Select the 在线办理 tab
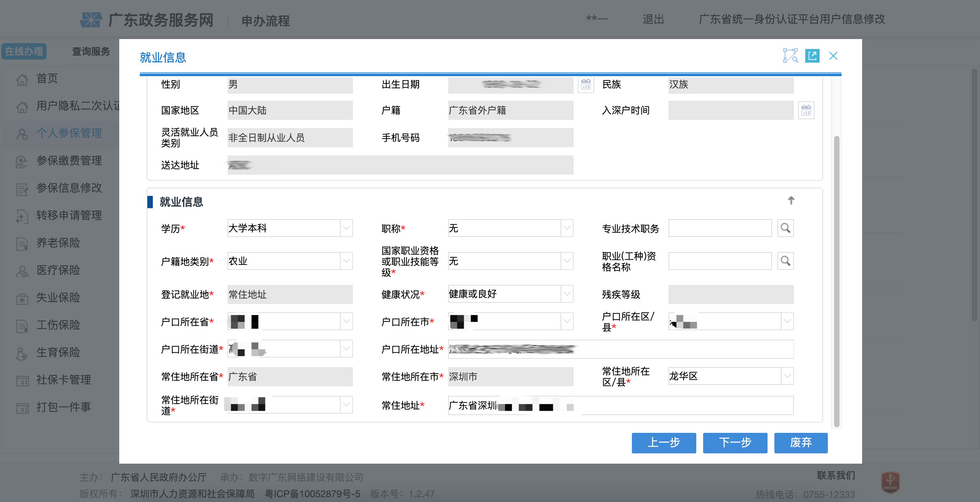Viewport: 980px width, 502px height. (x=24, y=51)
